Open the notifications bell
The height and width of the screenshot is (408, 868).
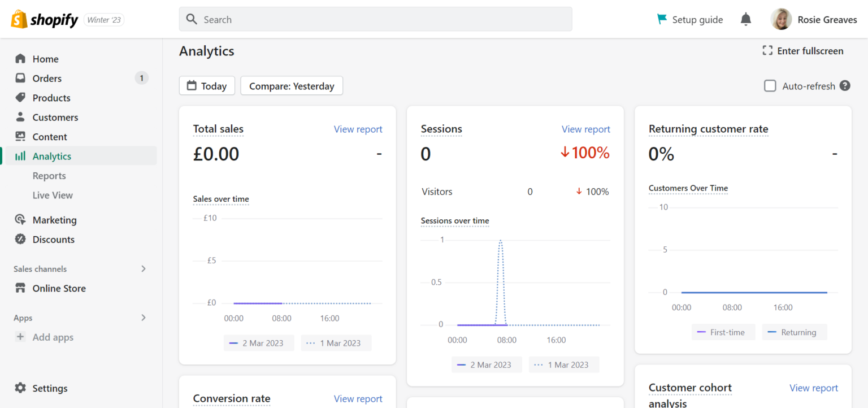(745, 19)
